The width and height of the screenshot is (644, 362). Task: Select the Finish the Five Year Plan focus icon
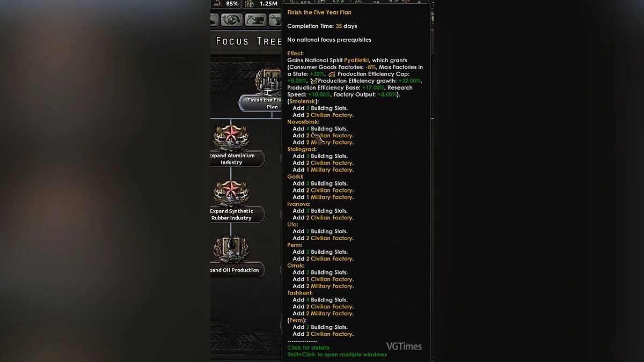269,82
